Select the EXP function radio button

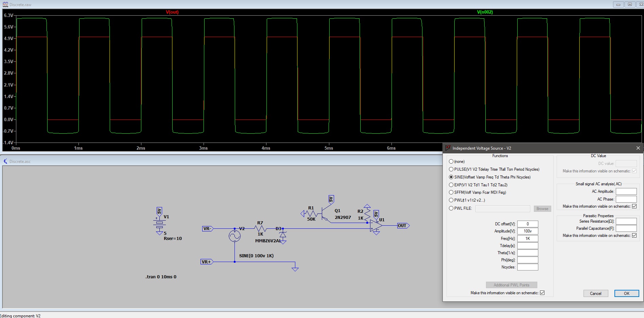coord(451,185)
